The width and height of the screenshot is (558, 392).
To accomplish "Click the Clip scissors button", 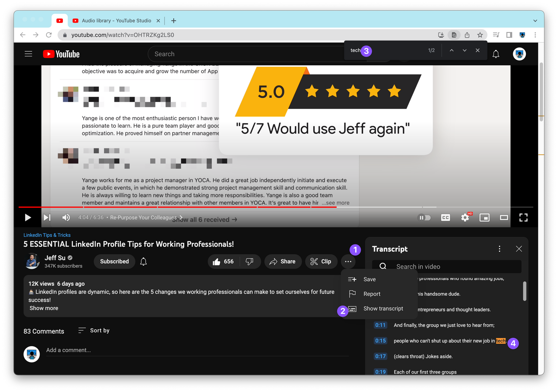I will point(321,261).
